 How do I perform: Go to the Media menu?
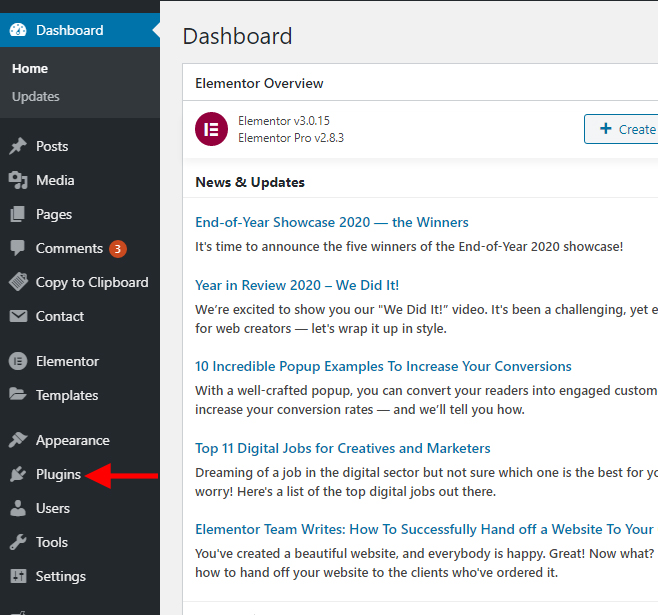55,180
